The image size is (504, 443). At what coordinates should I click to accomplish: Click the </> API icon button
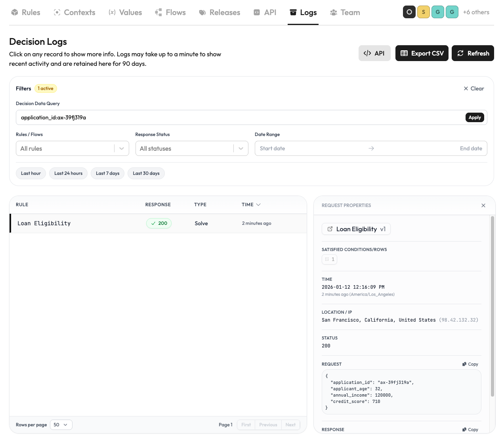click(x=374, y=53)
